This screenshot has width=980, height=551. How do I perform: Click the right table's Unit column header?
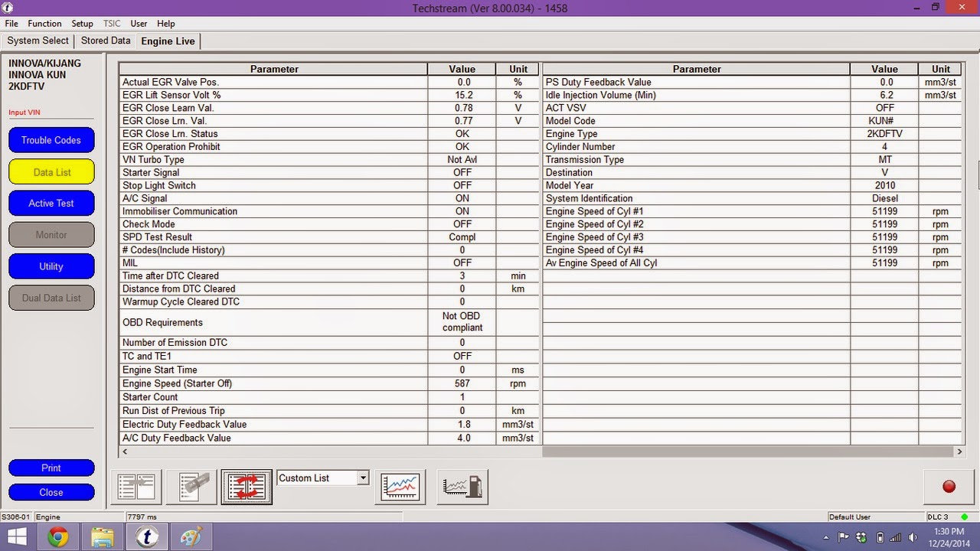click(941, 69)
